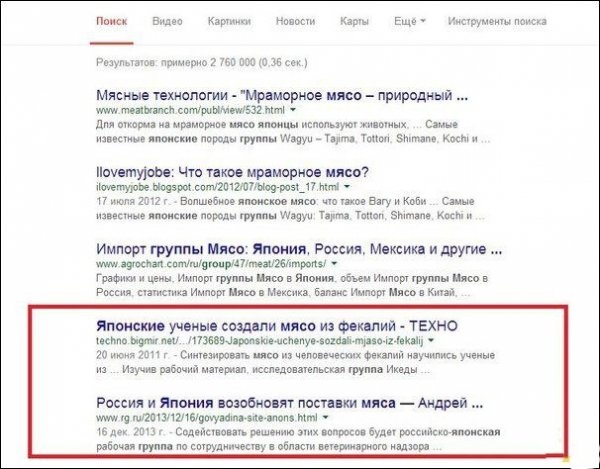The height and width of the screenshot is (469, 600).
Task: Click the techno.bigmir.net green URL text
Action: pyautogui.click(x=259, y=340)
